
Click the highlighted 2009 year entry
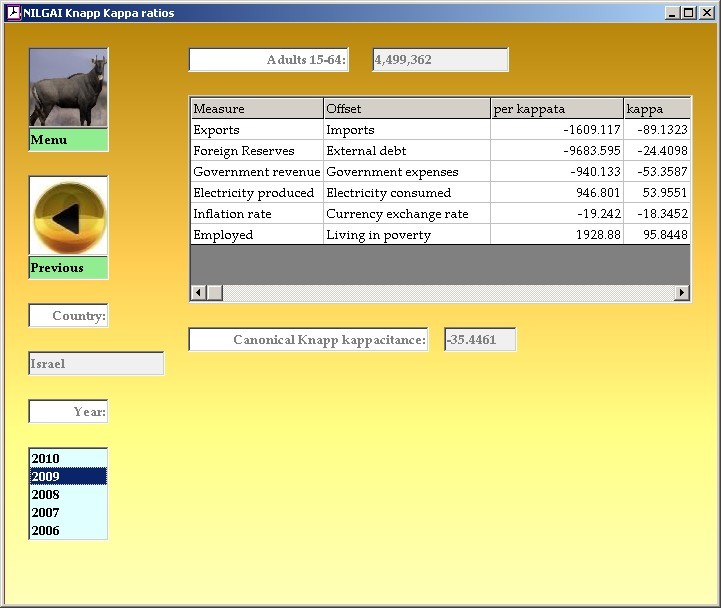(x=67, y=477)
